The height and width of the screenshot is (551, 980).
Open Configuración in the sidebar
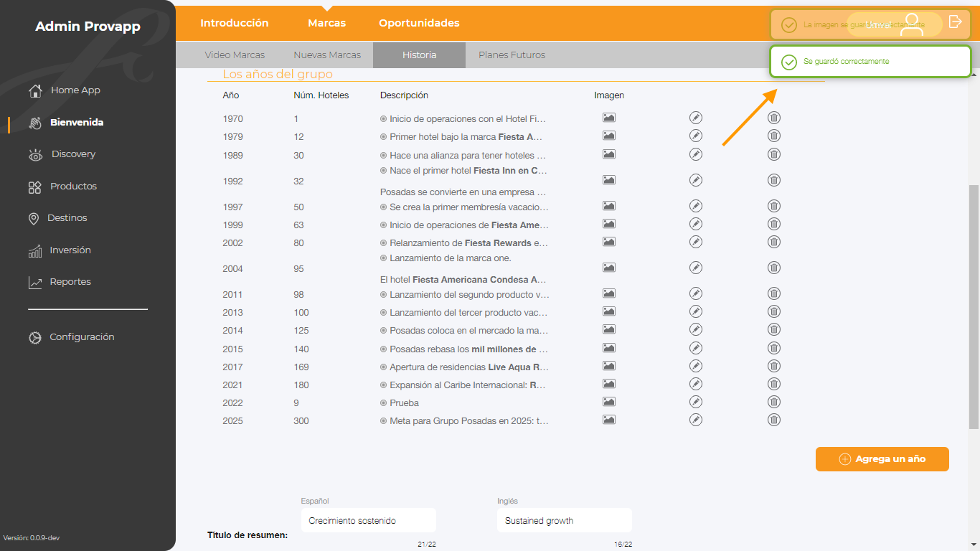click(71, 337)
